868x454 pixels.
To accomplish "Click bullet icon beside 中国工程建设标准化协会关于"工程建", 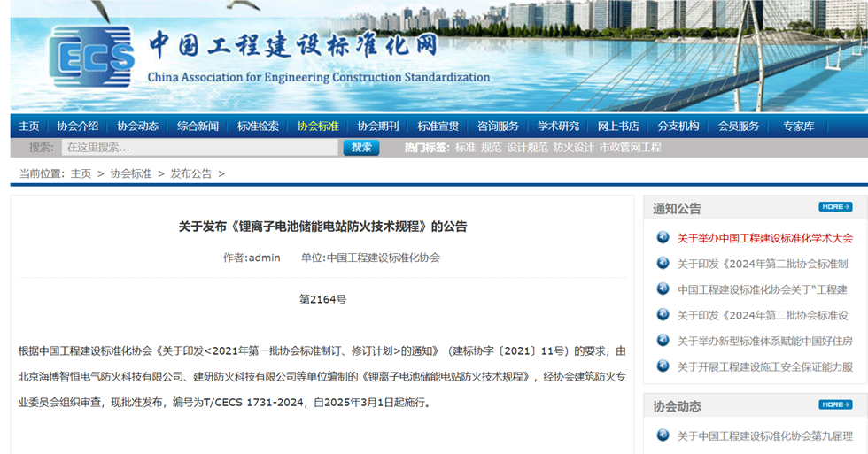I will [663, 289].
